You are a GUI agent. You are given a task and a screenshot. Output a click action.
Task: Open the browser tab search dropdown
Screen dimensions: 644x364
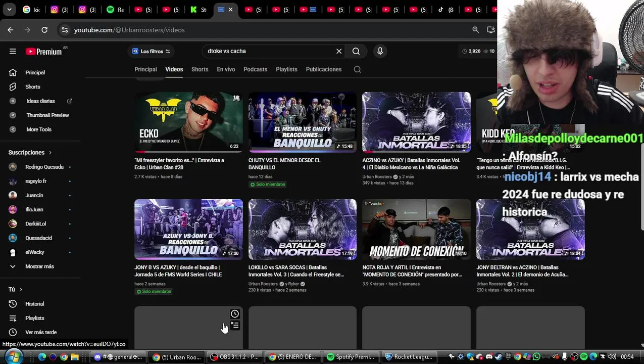click(10, 10)
